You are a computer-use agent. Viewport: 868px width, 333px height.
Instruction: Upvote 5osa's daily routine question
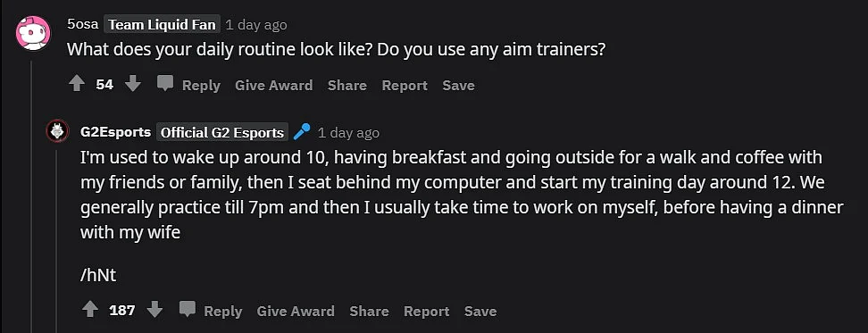coord(77,84)
